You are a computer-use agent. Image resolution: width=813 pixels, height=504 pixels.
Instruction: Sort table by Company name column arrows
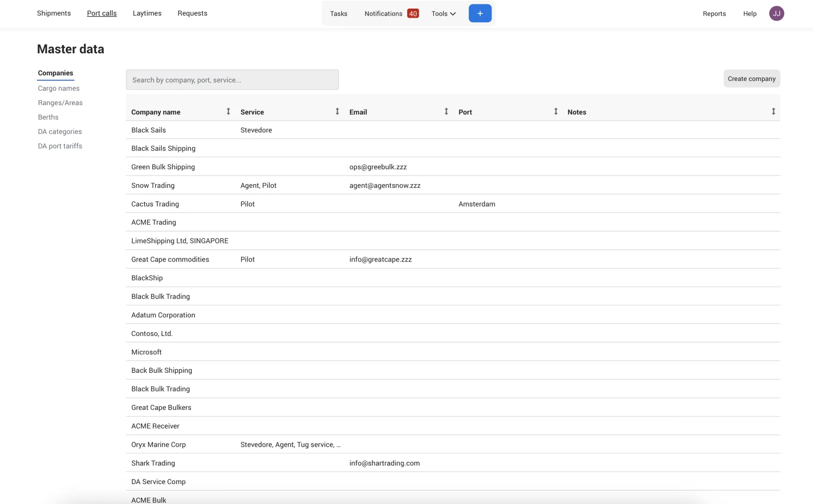click(x=228, y=112)
